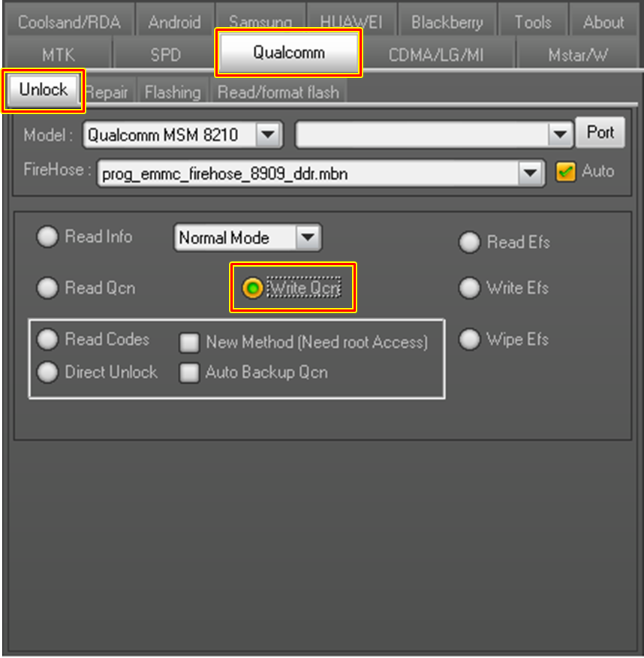Screen dimensions: 644x658
Task: Click the Port button
Action: coord(600,133)
